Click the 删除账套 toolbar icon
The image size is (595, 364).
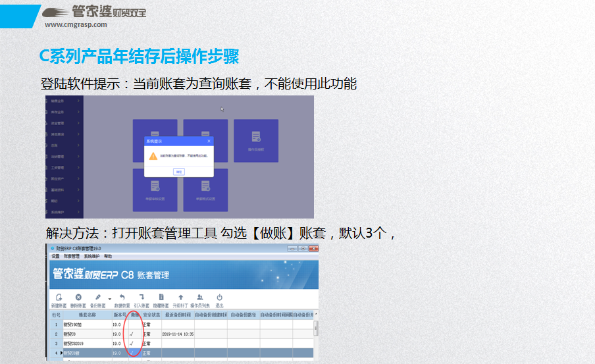(78, 298)
